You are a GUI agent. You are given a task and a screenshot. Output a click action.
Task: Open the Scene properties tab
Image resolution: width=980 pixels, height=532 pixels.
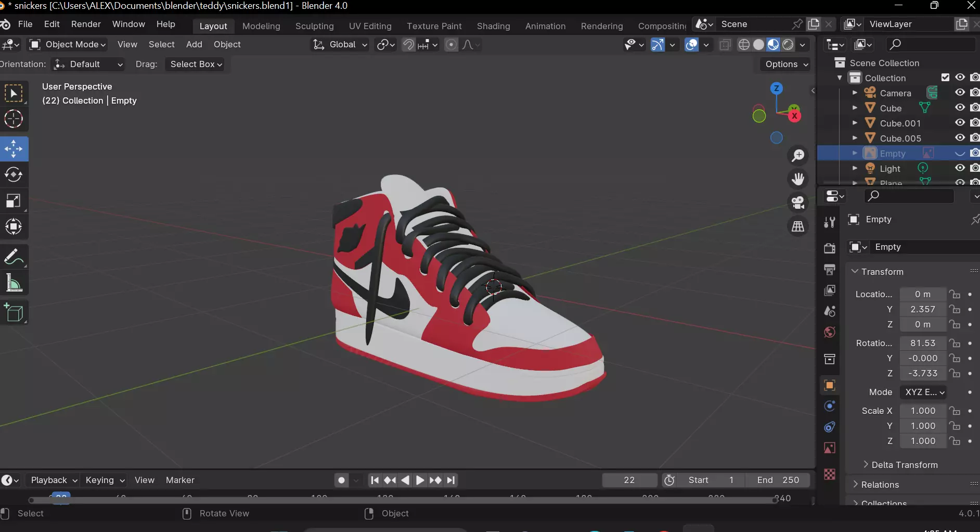point(830,311)
